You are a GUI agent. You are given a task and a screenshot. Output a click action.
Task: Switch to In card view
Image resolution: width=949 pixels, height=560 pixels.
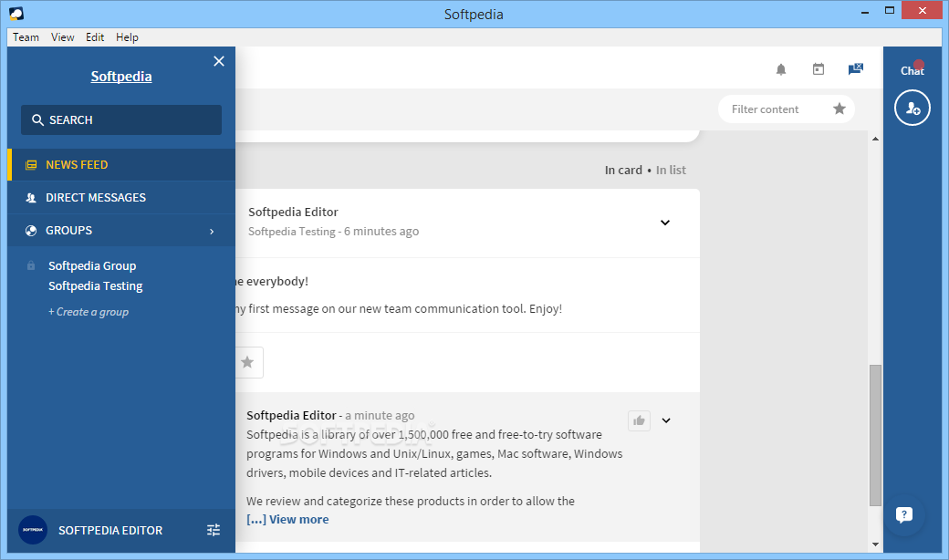(x=623, y=170)
